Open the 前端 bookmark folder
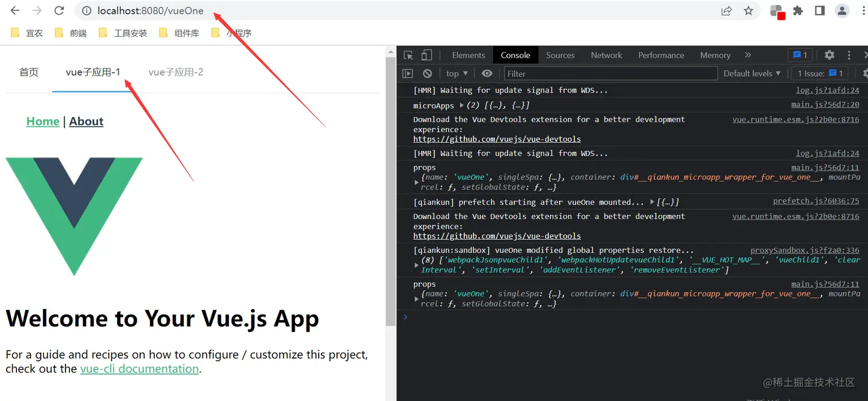The width and height of the screenshot is (868, 401). pyautogui.click(x=71, y=33)
